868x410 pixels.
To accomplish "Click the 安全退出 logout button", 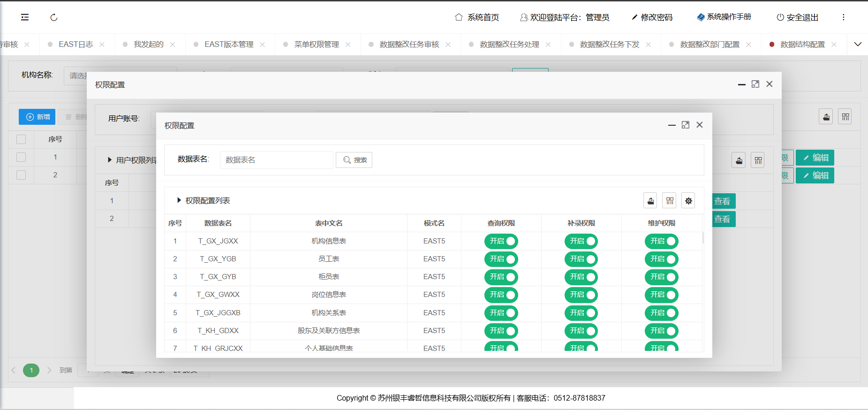I will 797,17.
